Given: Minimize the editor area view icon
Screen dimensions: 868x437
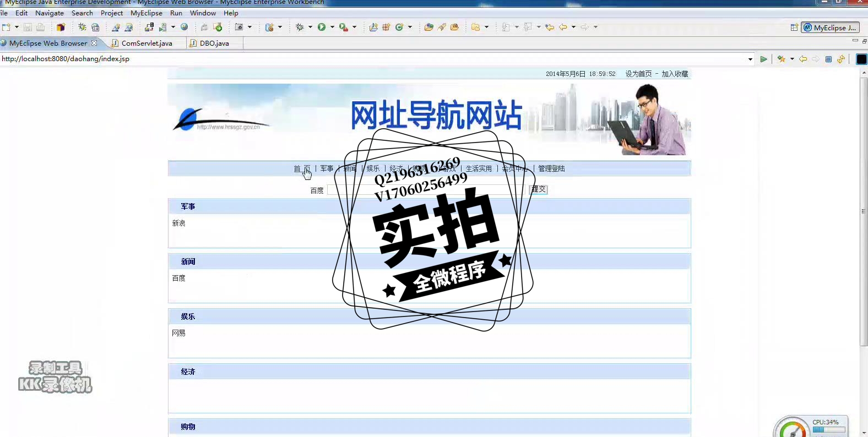Looking at the screenshot, I should click(855, 41).
